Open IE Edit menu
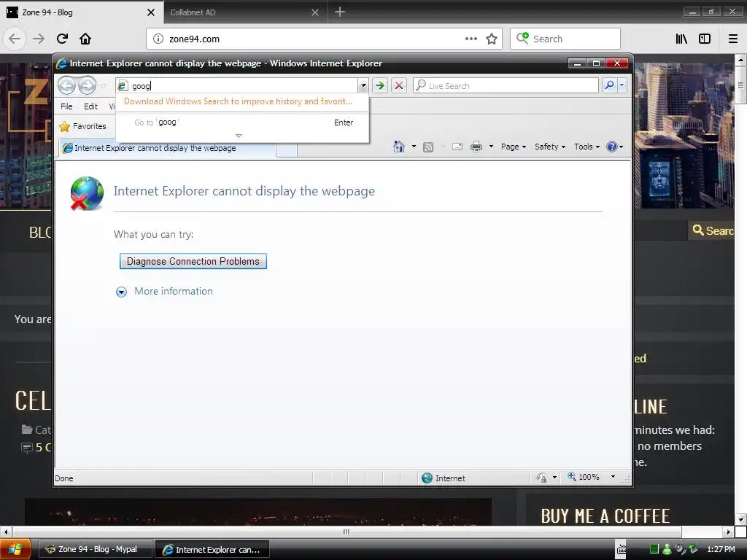The width and height of the screenshot is (747, 560). [x=90, y=106]
